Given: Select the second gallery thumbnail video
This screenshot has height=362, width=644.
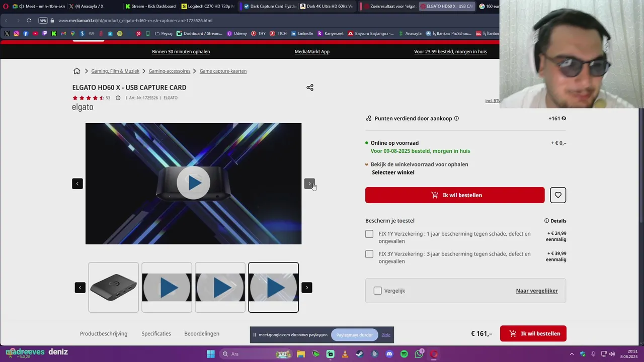Looking at the screenshot, I should pos(167,287).
